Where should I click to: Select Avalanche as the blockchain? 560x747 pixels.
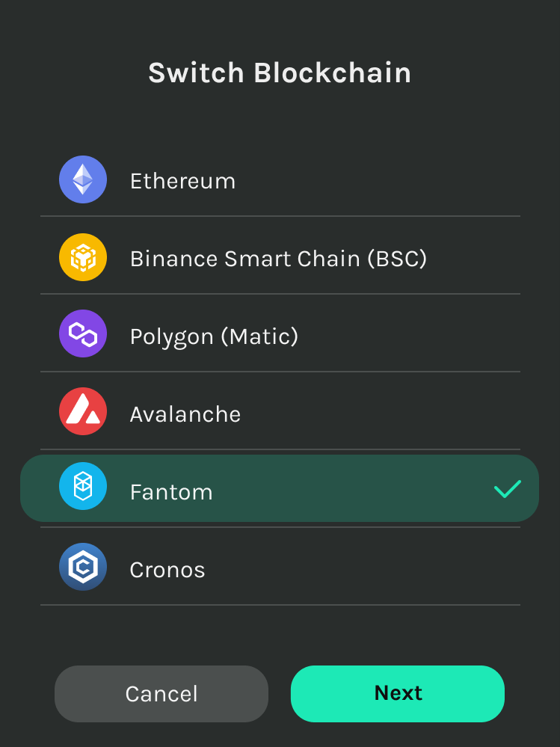(185, 414)
